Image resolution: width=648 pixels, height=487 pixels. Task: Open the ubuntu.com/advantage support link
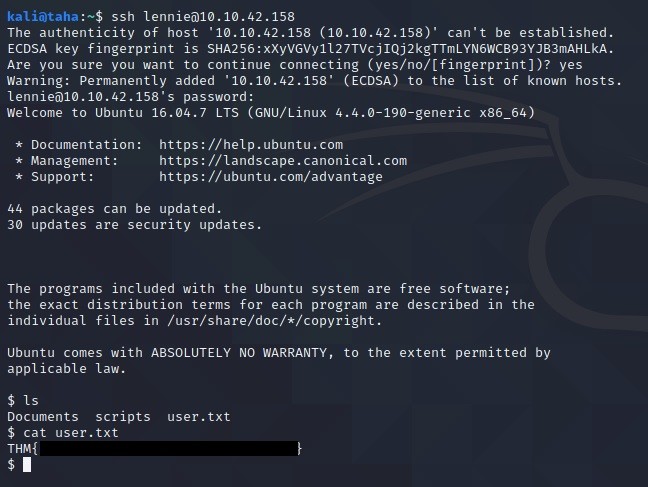click(x=271, y=177)
